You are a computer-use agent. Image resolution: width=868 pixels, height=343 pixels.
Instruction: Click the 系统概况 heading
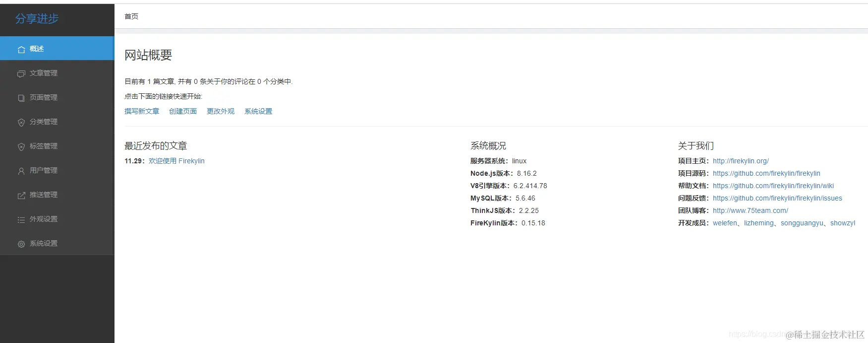[488, 146]
